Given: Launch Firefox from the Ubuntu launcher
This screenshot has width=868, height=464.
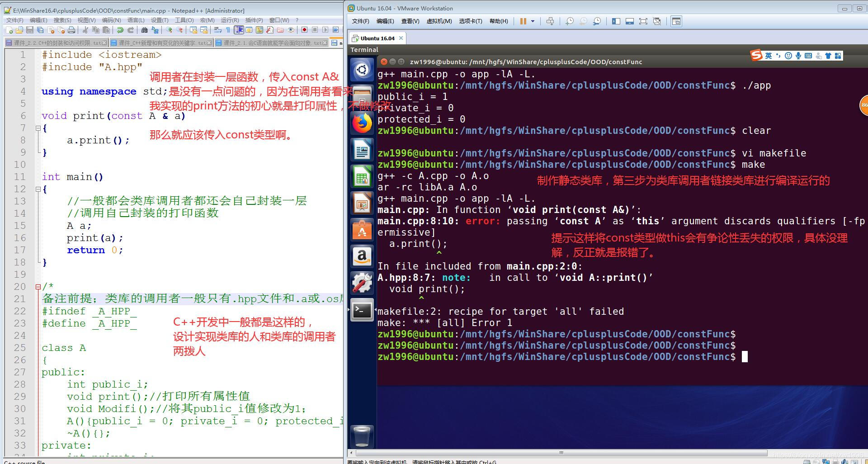Looking at the screenshot, I should 362,123.
